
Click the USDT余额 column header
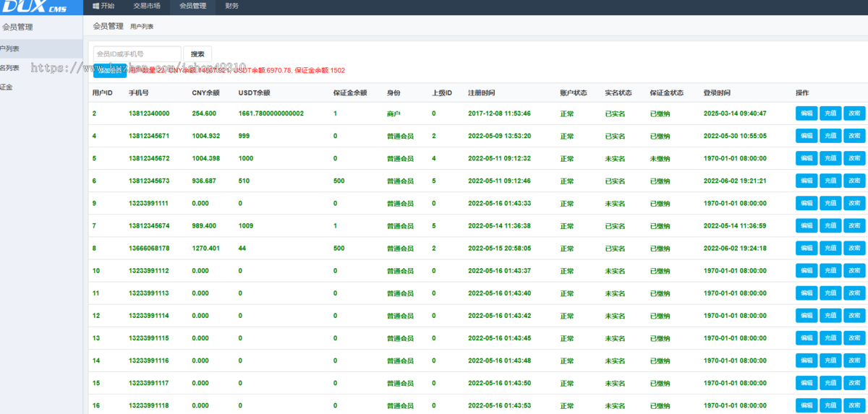254,93
